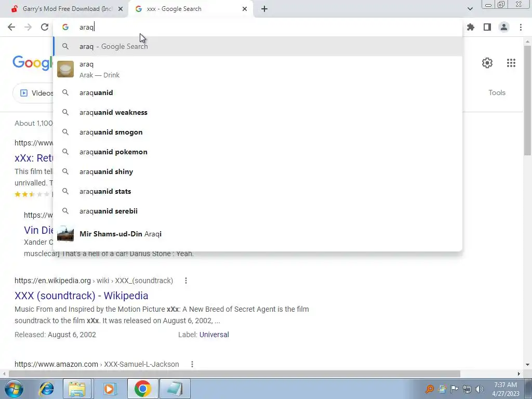The image size is (532, 399).
Task: Click the Mir Shams-ud-Din Araqi thumbnail
Action: (x=65, y=234)
